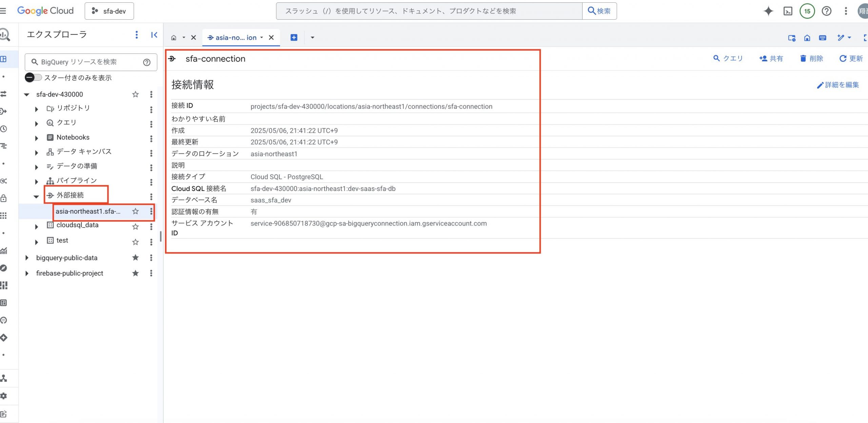
Task: Star the asia-northeast1.sfa connection
Action: (x=135, y=211)
